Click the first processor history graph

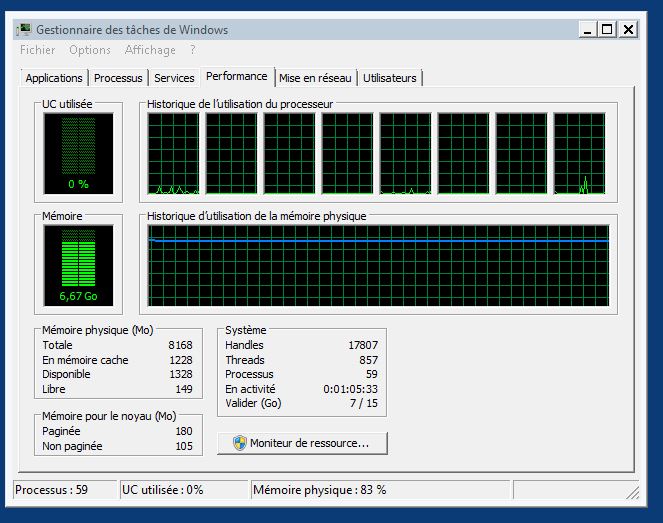[174, 153]
